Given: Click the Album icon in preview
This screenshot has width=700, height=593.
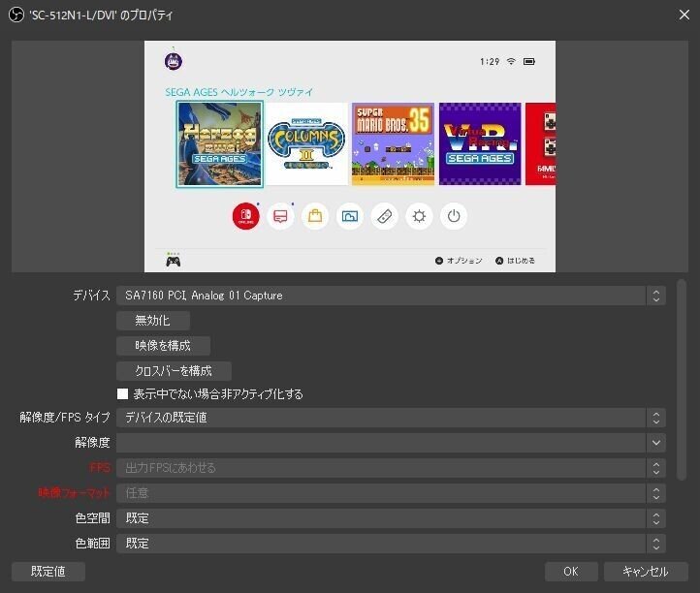Looking at the screenshot, I should [350, 216].
